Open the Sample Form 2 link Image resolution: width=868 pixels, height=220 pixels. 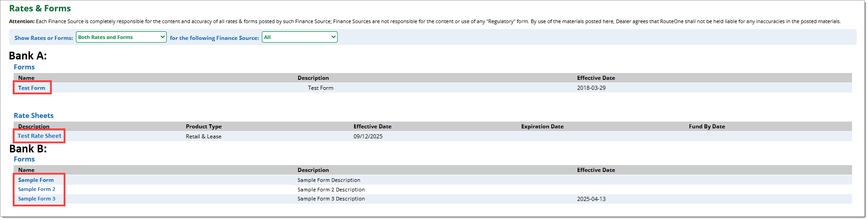(x=37, y=190)
